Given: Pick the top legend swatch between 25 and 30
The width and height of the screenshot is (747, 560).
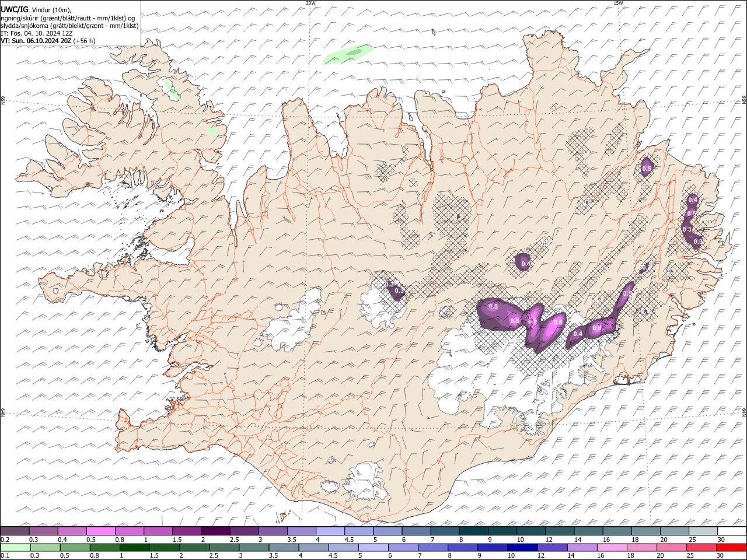Looking at the screenshot, I should click(x=703, y=531).
